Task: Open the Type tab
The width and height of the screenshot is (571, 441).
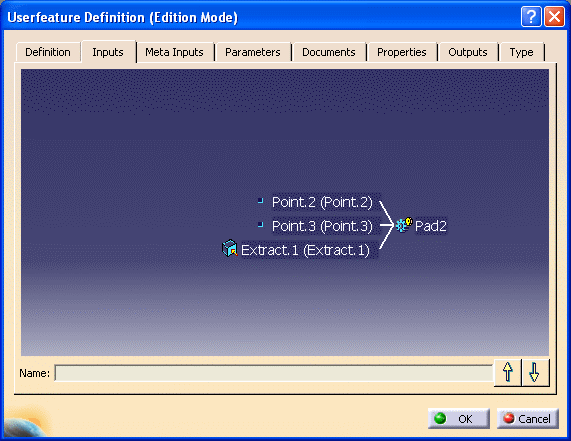Action: pos(521,52)
